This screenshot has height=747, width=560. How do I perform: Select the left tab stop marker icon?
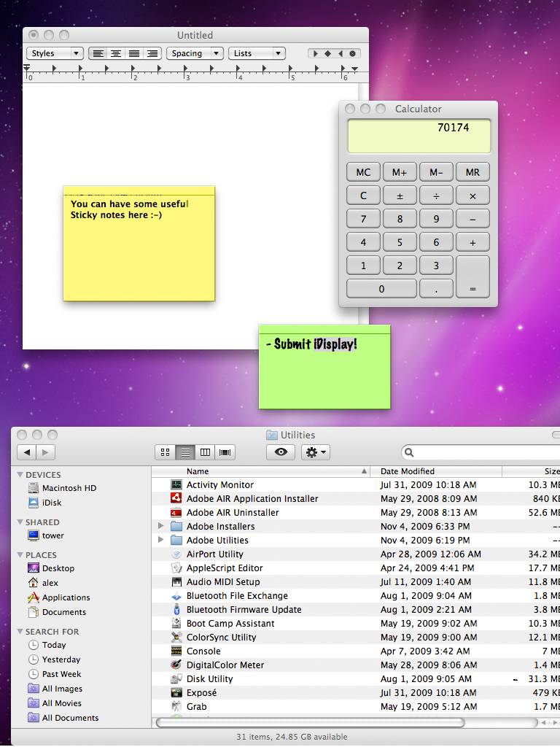tap(315, 53)
